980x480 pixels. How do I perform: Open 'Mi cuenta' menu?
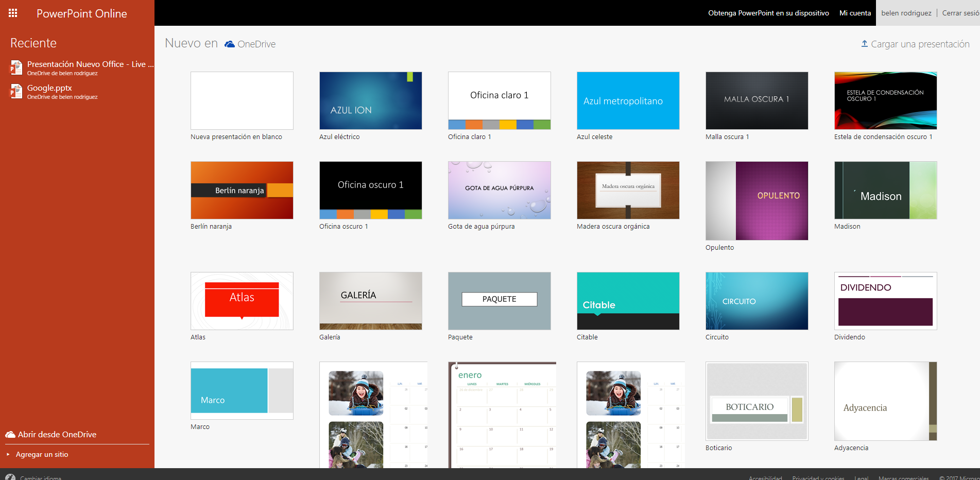[x=855, y=13]
